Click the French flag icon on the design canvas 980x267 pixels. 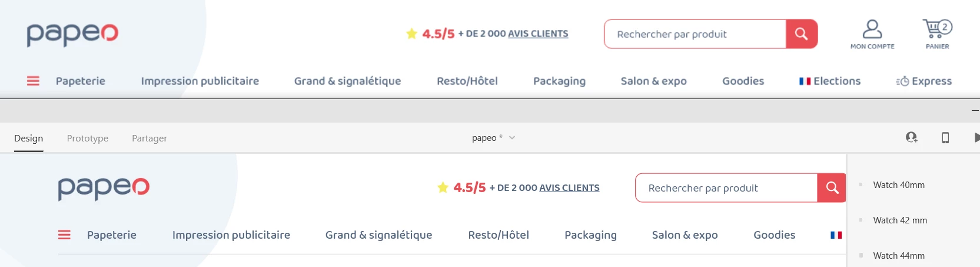836,235
